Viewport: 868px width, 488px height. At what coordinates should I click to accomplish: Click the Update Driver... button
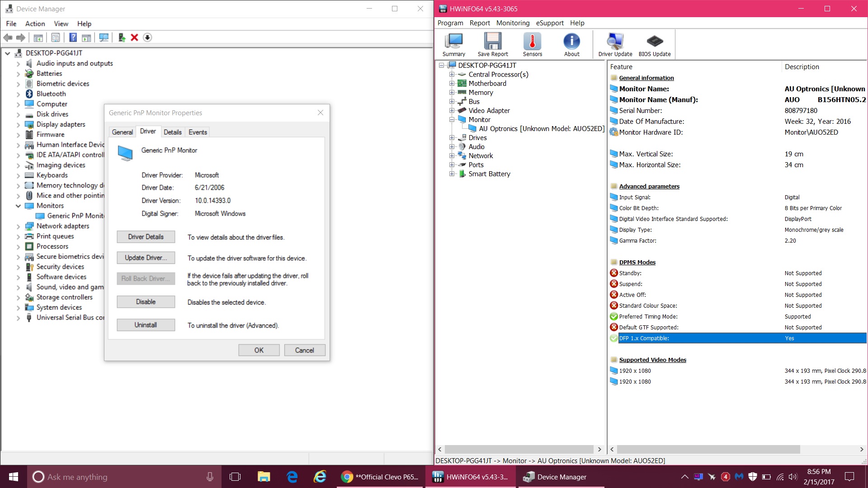pyautogui.click(x=146, y=258)
